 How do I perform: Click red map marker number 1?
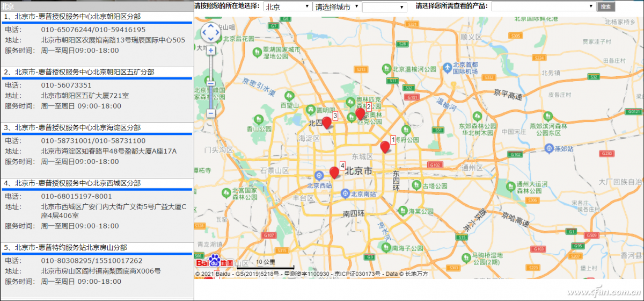(x=385, y=147)
